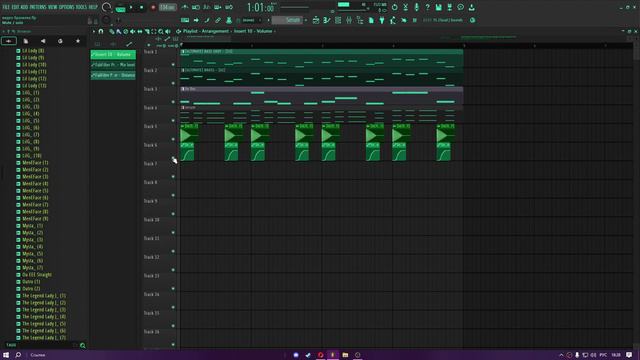Select the Delete tool in playlist
The height and width of the screenshot is (360, 640).
click(x=125, y=31)
